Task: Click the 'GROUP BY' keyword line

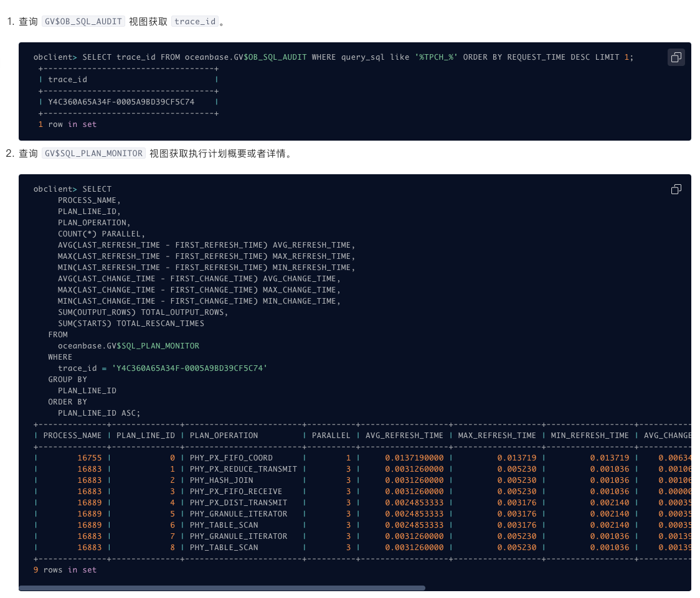Action: pyautogui.click(x=67, y=380)
